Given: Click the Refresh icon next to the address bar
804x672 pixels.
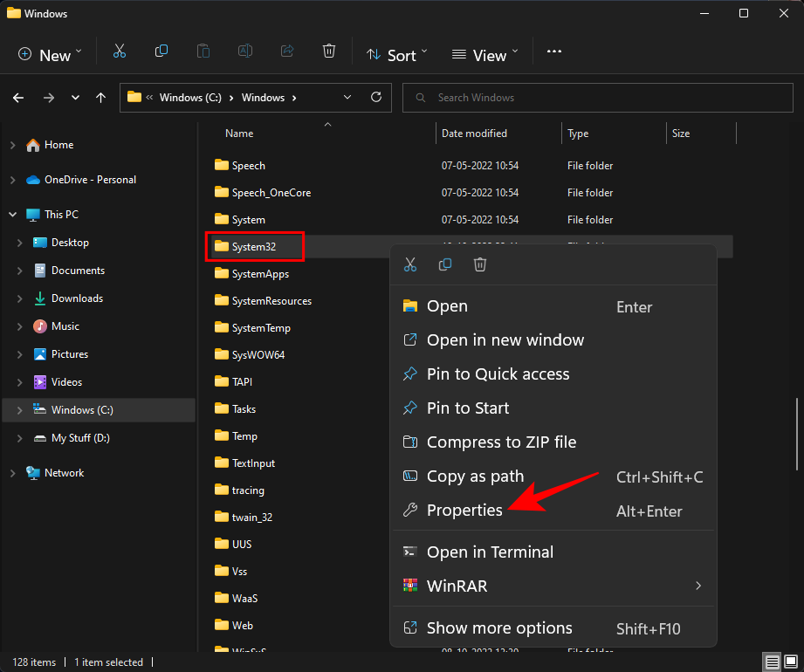Looking at the screenshot, I should coord(375,98).
